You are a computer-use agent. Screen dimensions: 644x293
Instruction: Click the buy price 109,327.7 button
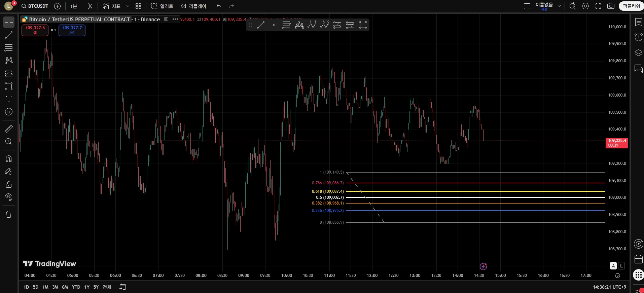72,30
